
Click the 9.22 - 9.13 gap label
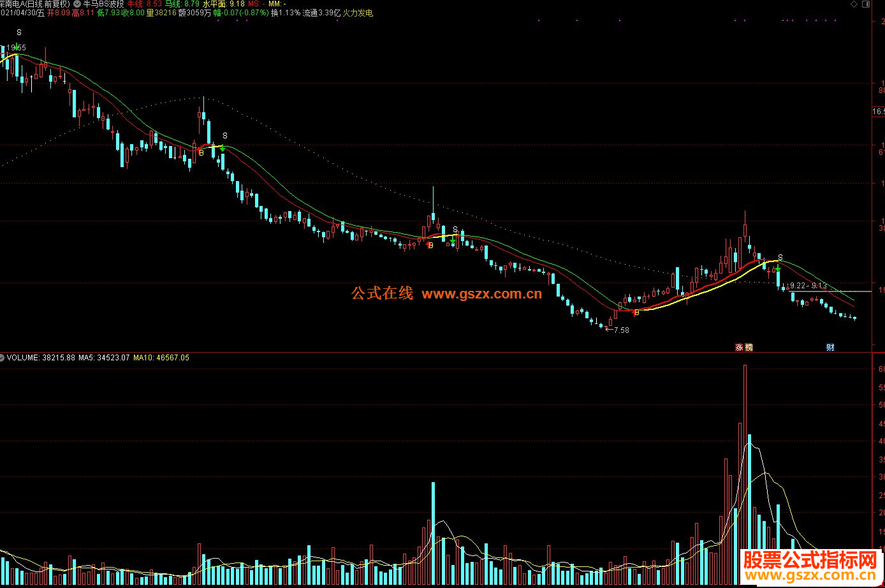coord(808,286)
